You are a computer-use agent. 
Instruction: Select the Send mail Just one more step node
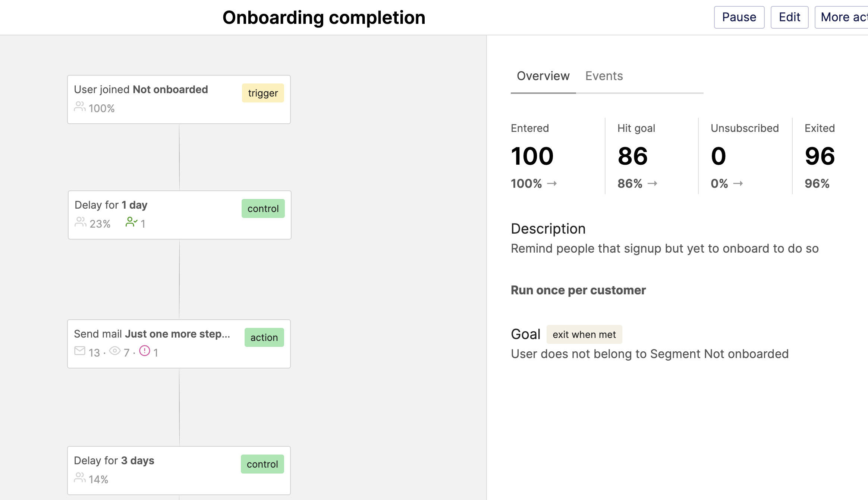(179, 344)
